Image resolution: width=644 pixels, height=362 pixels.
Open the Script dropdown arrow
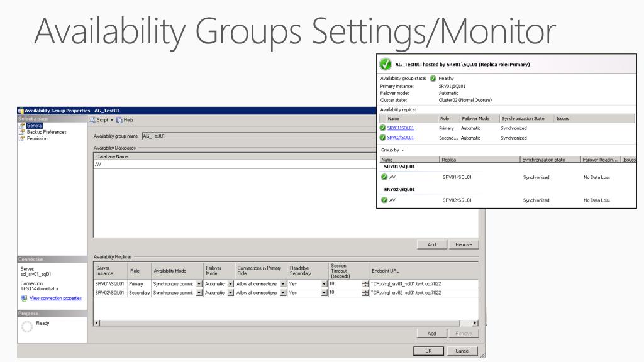pos(112,120)
